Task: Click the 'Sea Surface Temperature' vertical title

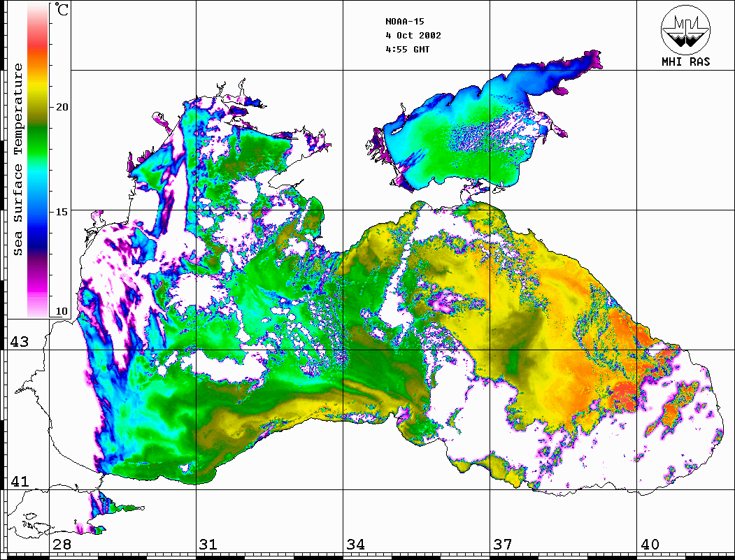Action: (x=17, y=160)
